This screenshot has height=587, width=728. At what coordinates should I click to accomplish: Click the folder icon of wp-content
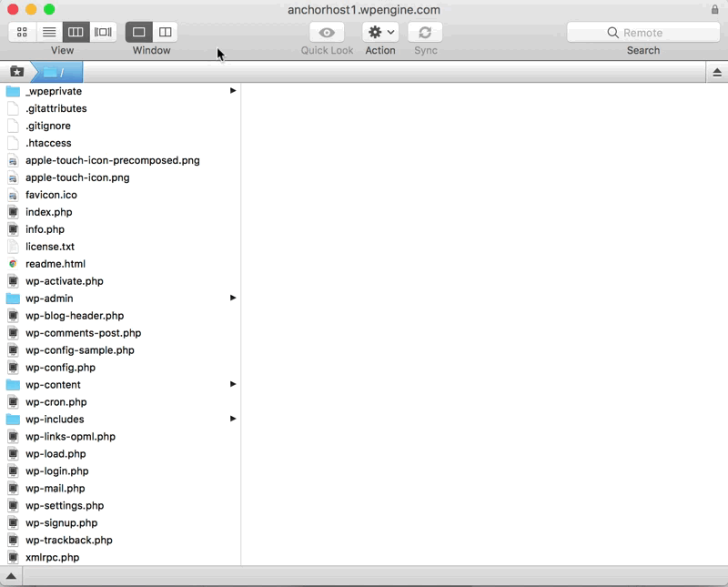point(13,385)
